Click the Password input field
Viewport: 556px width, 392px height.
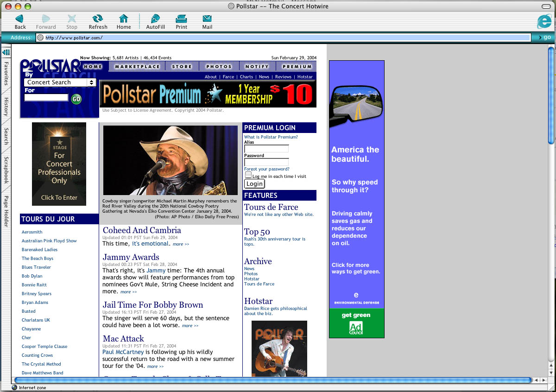266,162
